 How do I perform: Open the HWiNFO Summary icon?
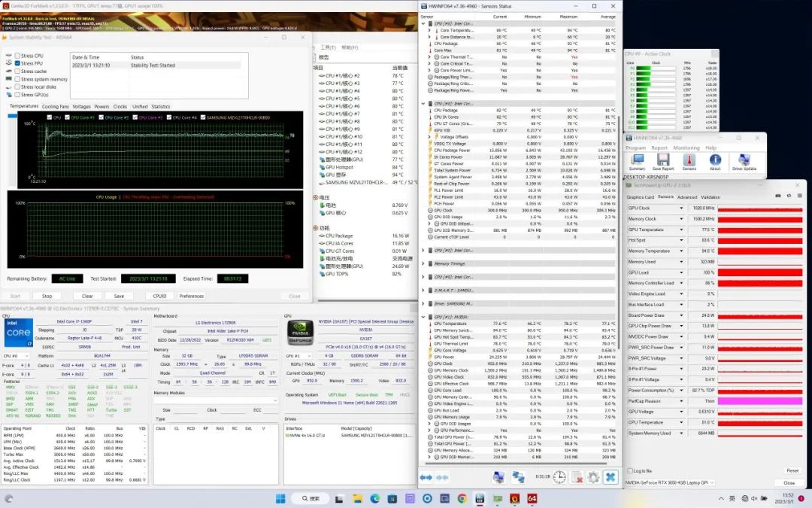(637, 161)
